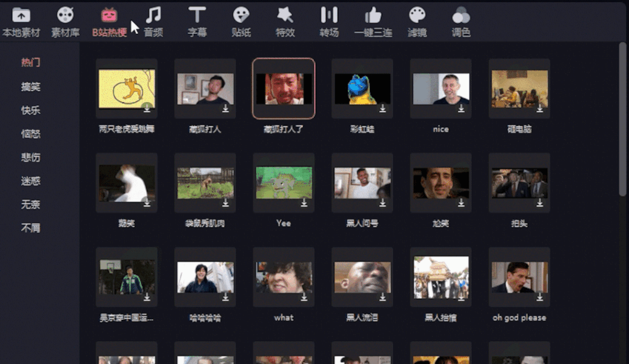Screen dimensions: 629x364
Task: Download the Yee meme clip
Action: tap(303, 204)
